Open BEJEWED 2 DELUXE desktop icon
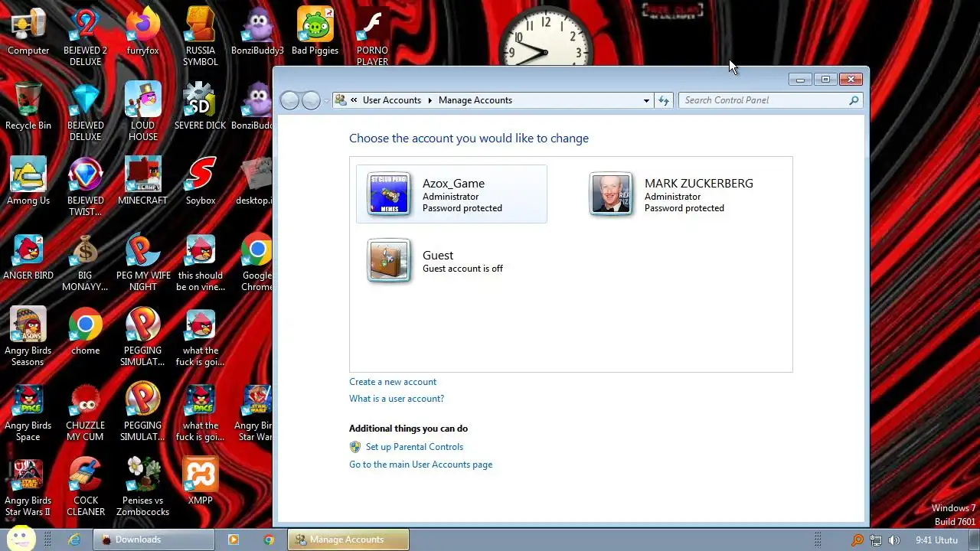Screen dimensions: 980x551 tap(85, 37)
